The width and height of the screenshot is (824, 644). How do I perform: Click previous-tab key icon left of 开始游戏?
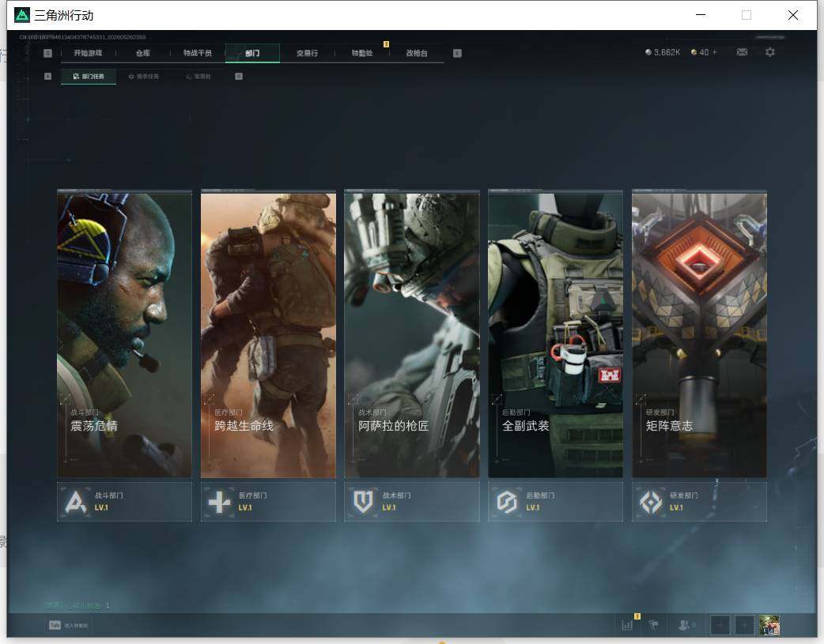coord(47,53)
